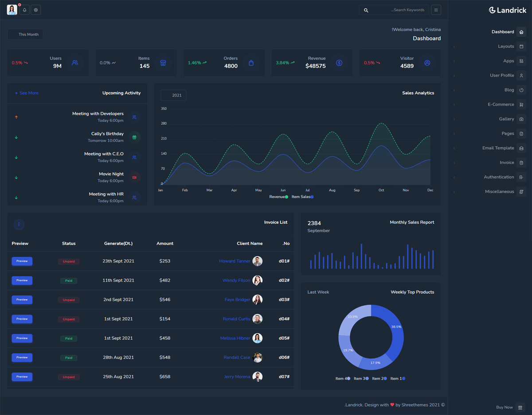Click the Cally's Birthday gift icon
The width and height of the screenshot is (532, 415).
(x=134, y=137)
